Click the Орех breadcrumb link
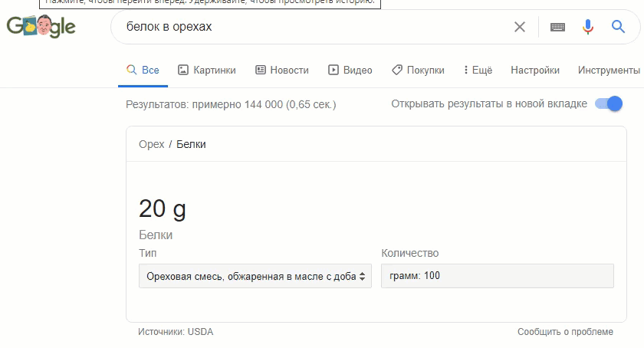 click(152, 144)
